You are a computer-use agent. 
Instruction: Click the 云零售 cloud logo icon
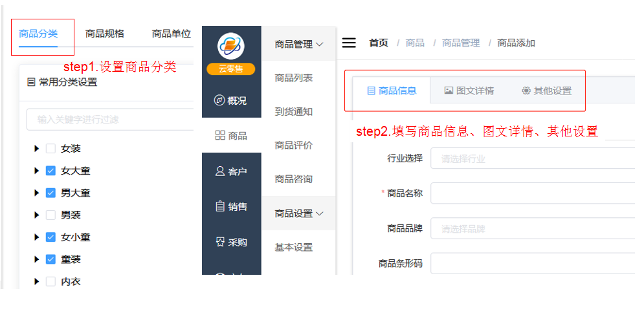point(231,46)
